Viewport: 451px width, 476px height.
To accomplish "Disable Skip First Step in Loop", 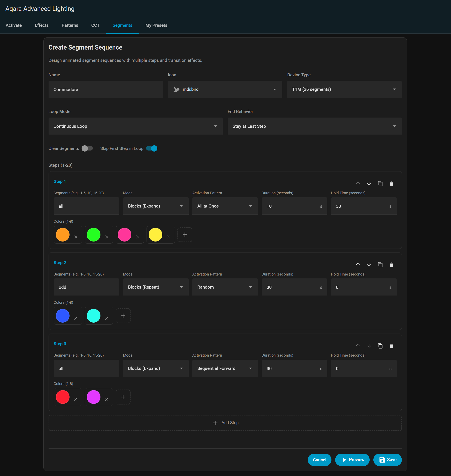I will [x=152, y=148].
